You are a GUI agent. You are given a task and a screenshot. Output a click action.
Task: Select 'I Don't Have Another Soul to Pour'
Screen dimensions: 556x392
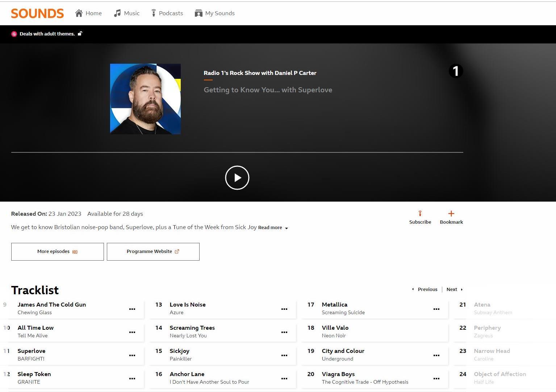pos(209,382)
